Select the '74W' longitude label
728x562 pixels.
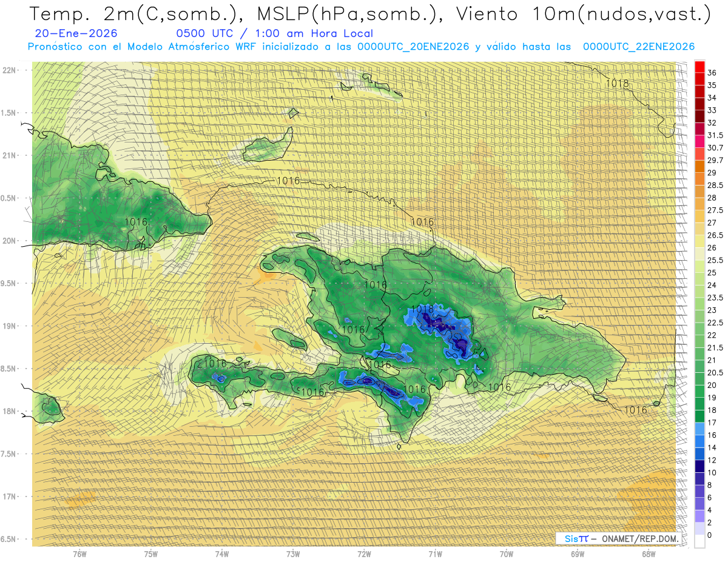coord(222,554)
